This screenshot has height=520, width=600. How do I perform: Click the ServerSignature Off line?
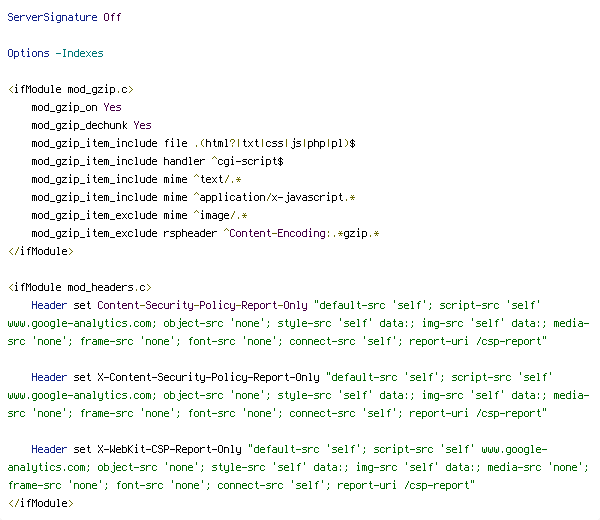(x=64, y=18)
